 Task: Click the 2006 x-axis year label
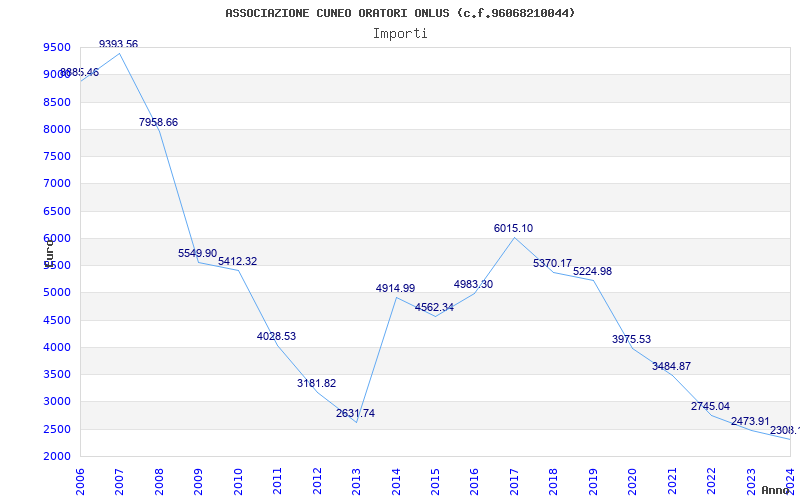(80, 481)
